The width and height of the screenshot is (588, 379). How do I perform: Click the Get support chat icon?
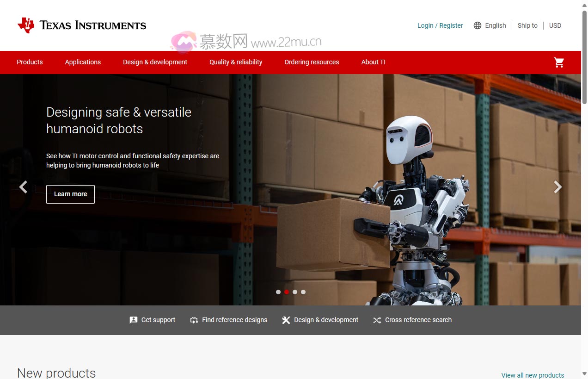(134, 320)
